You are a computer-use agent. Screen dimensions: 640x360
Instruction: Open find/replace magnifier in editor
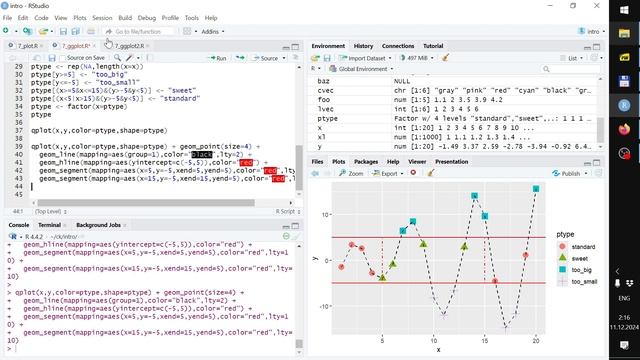click(117, 58)
